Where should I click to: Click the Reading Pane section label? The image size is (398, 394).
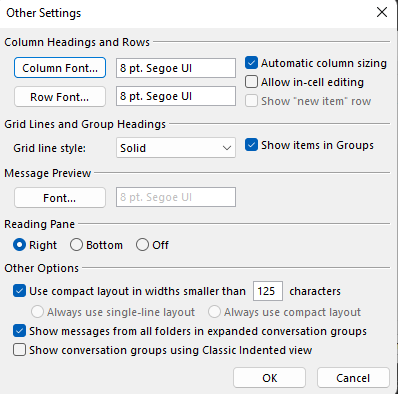[x=39, y=224]
